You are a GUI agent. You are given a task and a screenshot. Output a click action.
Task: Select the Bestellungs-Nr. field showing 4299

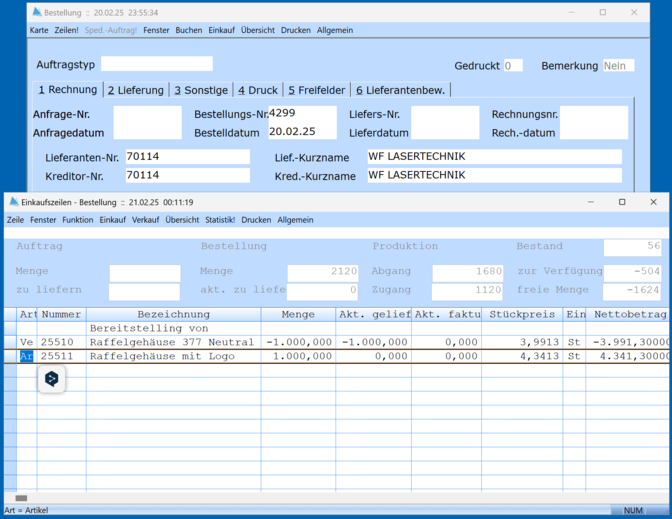pos(302,114)
